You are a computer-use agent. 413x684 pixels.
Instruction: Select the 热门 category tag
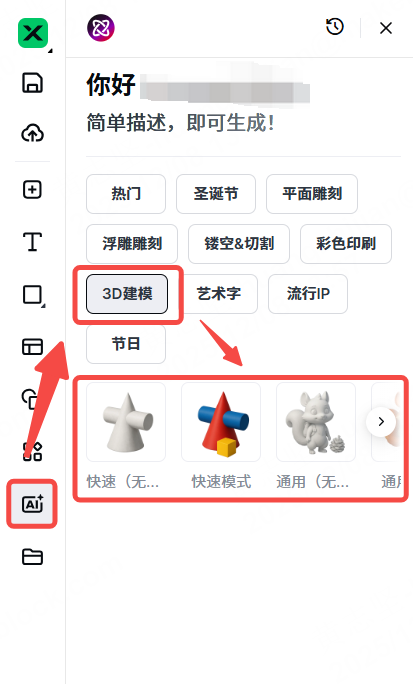(x=126, y=194)
